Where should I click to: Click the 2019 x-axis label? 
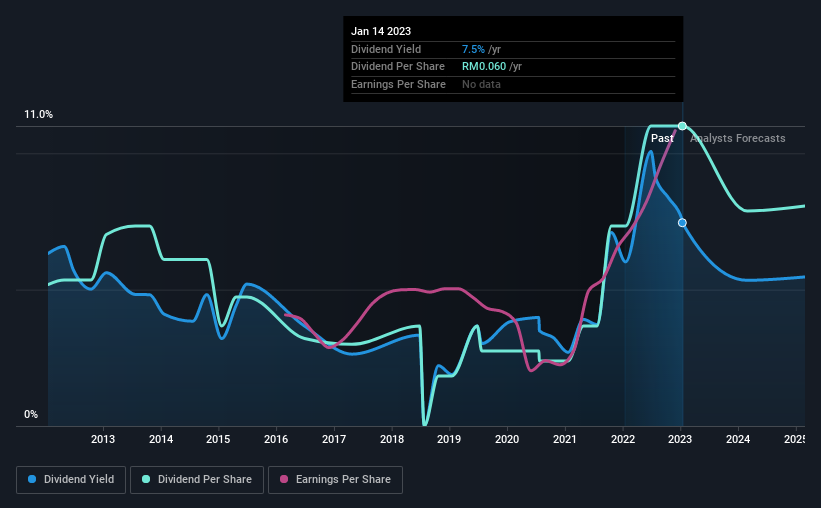point(449,439)
